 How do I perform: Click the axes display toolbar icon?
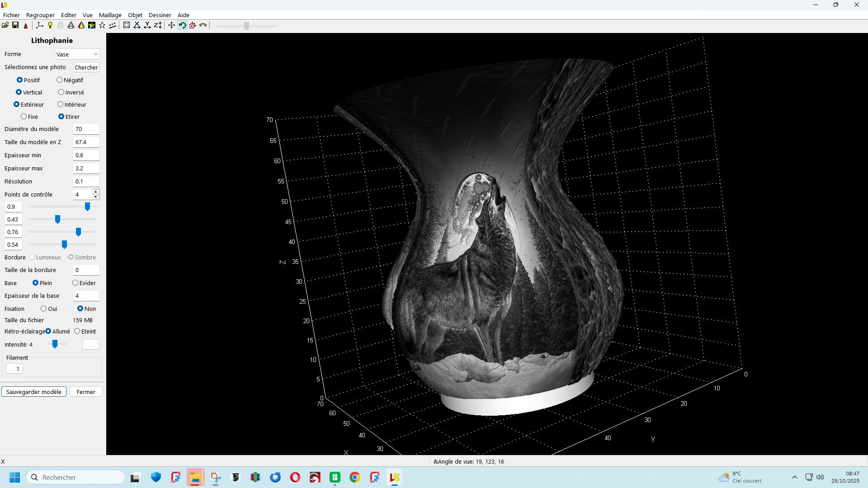coord(40,25)
